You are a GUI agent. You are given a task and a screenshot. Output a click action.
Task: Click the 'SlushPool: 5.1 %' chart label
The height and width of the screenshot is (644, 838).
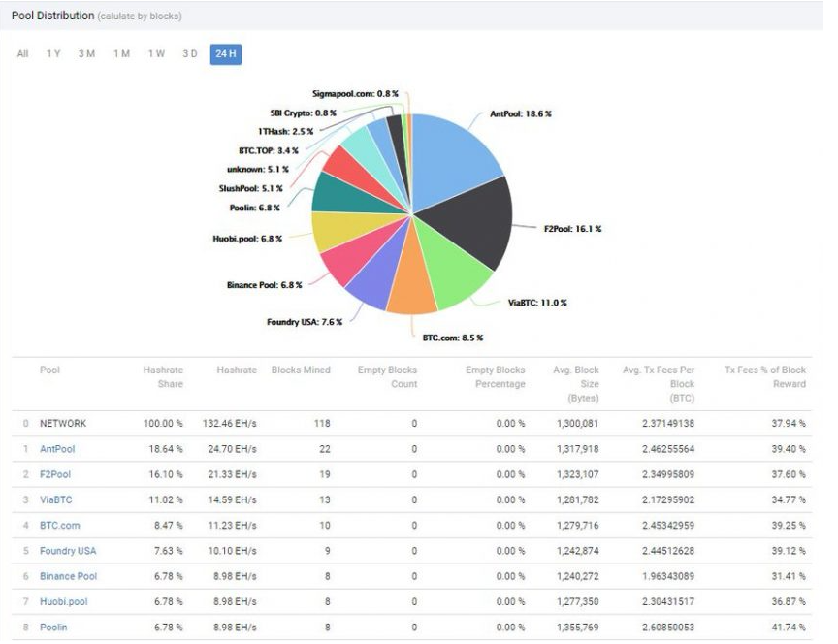(250, 188)
